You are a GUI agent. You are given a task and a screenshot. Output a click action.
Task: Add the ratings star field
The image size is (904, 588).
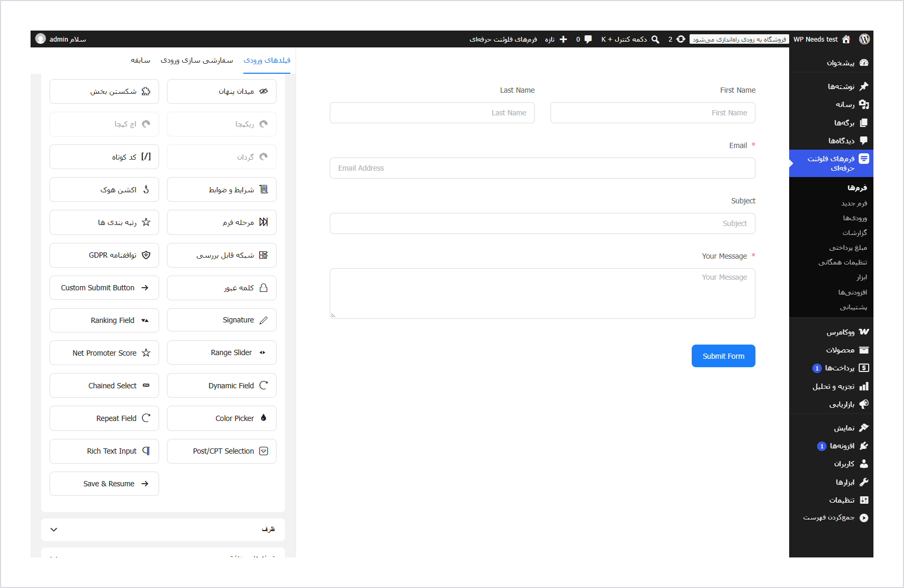[x=104, y=222]
